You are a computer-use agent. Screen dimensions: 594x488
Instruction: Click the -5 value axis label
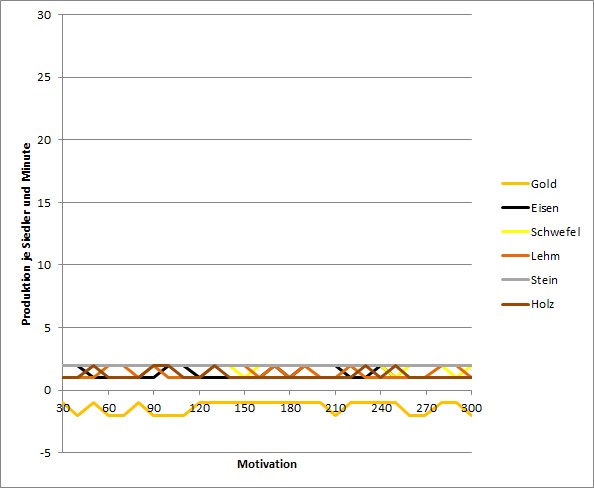[44, 453]
